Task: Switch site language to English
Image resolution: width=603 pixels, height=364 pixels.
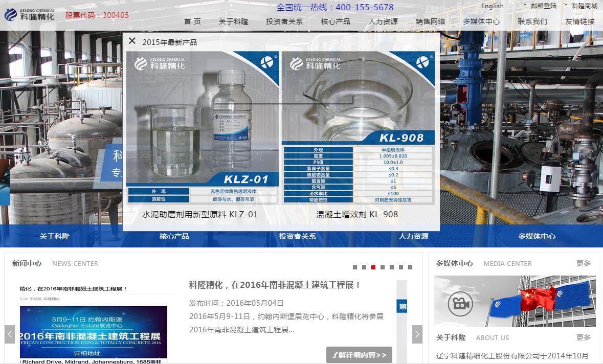Action: (x=492, y=6)
